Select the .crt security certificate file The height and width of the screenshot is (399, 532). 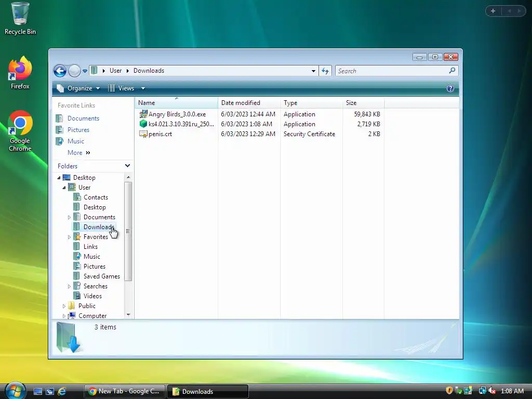[x=160, y=134]
